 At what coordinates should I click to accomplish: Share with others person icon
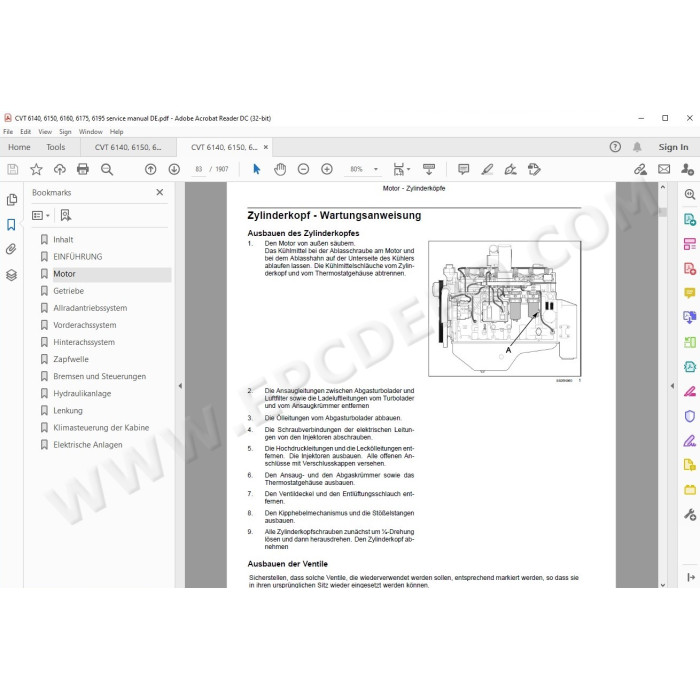(x=687, y=169)
